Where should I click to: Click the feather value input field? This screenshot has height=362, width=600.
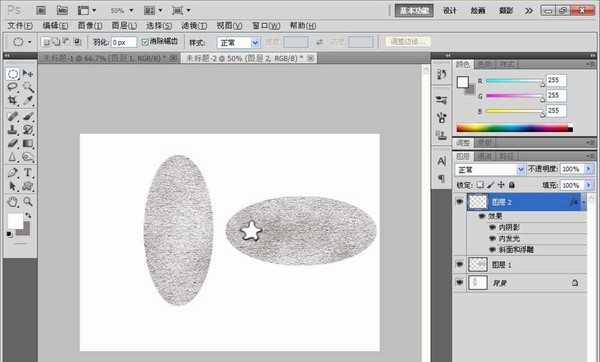pyautogui.click(x=124, y=42)
